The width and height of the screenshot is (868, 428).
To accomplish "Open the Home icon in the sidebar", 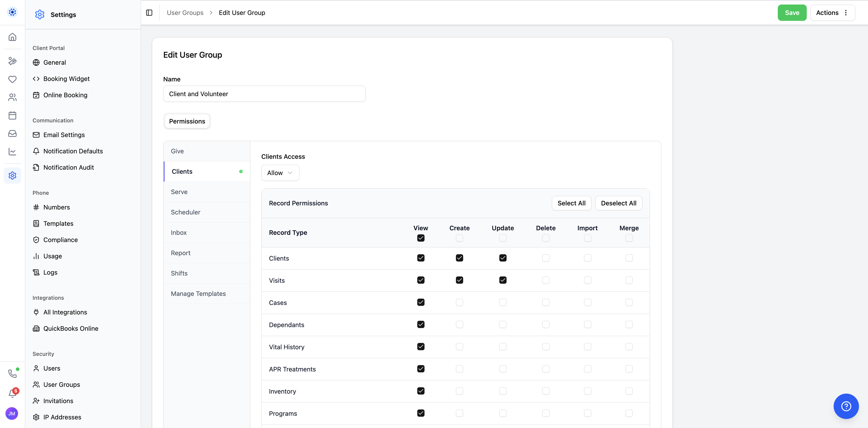I will (x=12, y=37).
